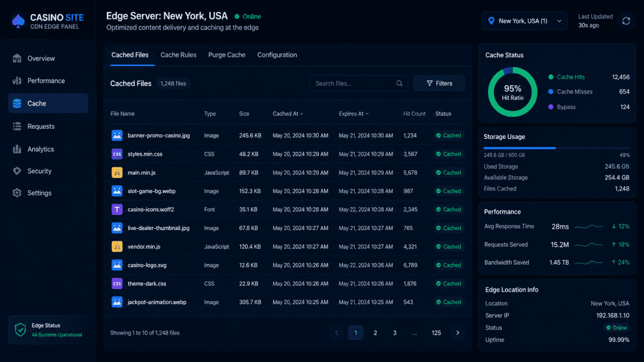Go to the previous page of files
Image resolution: width=644 pixels, height=362 pixels.
click(336, 333)
